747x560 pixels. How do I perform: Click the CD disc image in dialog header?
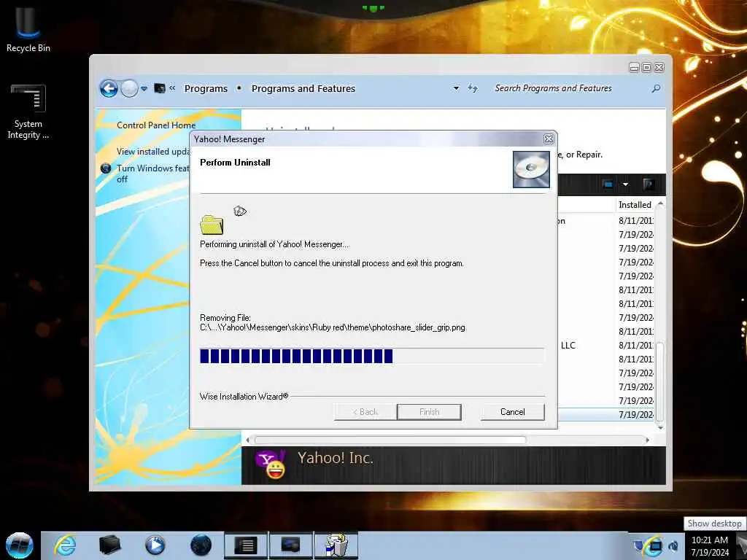[531, 169]
